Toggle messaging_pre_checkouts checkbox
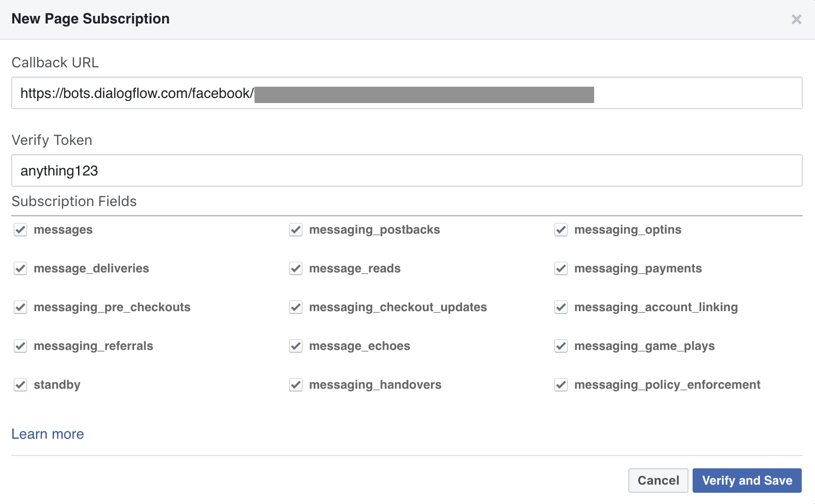This screenshot has width=815, height=504. click(x=20, y=307)
